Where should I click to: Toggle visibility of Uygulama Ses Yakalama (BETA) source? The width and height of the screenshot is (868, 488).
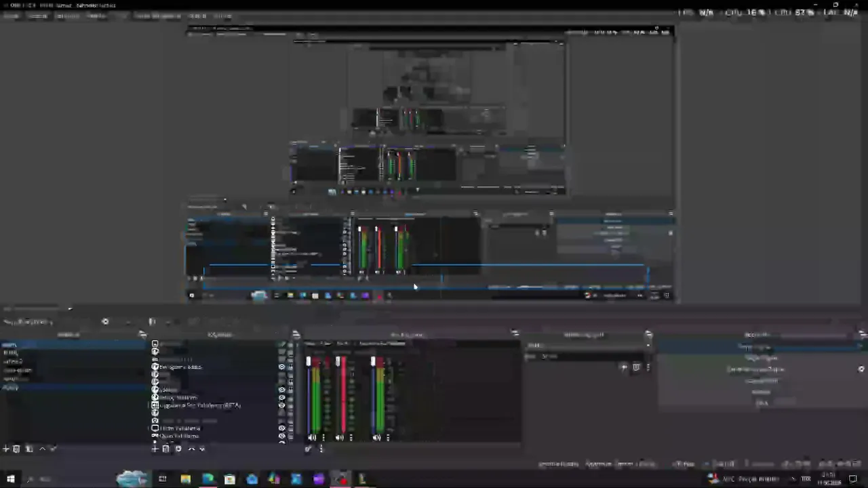282,405
